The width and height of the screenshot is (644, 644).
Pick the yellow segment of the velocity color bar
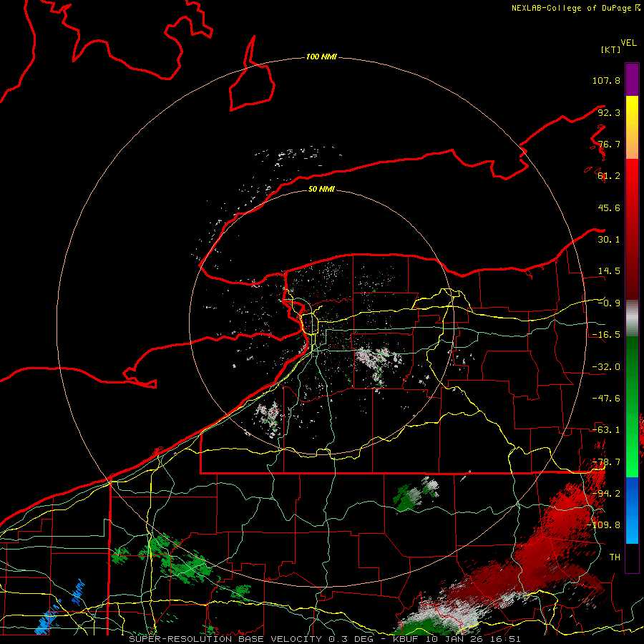[632, 112]
